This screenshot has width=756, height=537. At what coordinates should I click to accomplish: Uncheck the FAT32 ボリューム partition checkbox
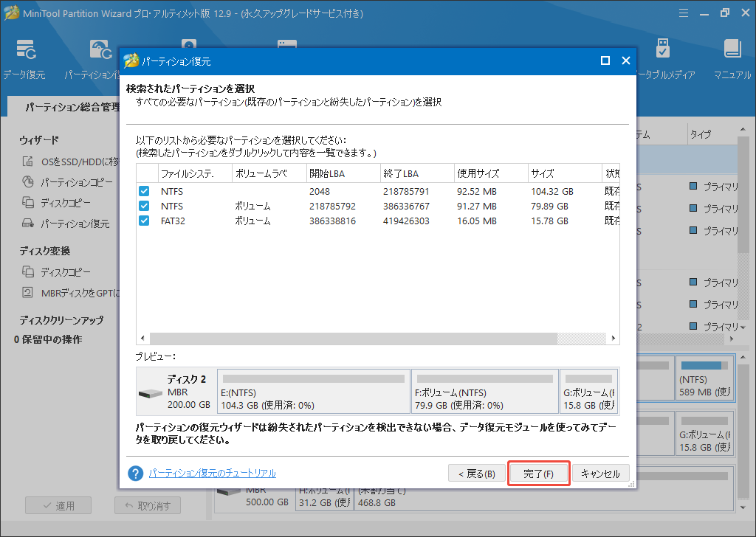point(144,221)
